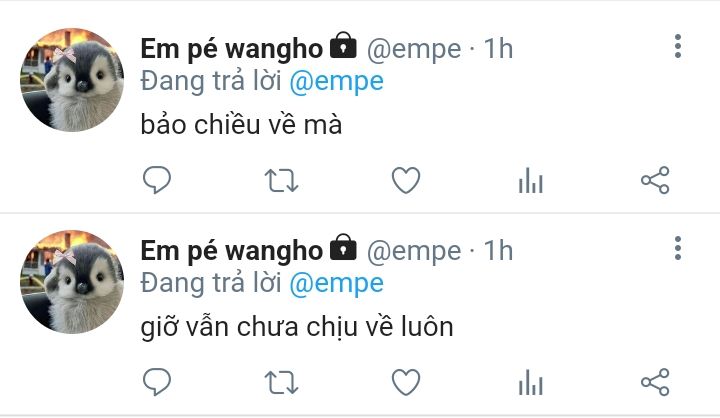Open @empe mention link in second tweet
This screenshot has height=418, width=720.
click(x=337, y=284)
